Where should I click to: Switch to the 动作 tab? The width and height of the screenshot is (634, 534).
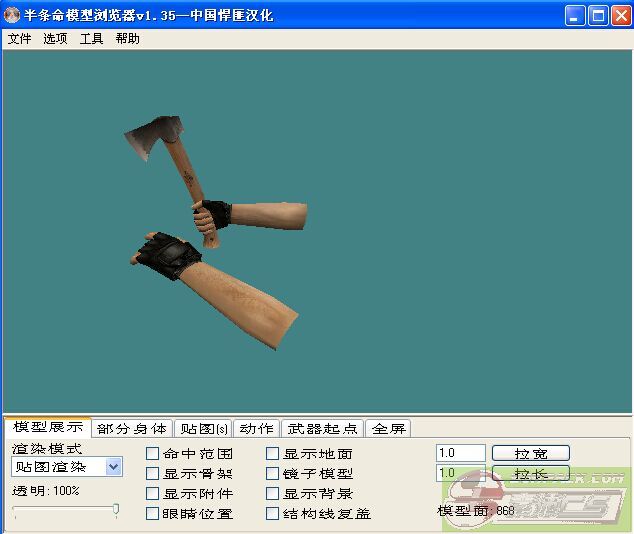(256, 429)
